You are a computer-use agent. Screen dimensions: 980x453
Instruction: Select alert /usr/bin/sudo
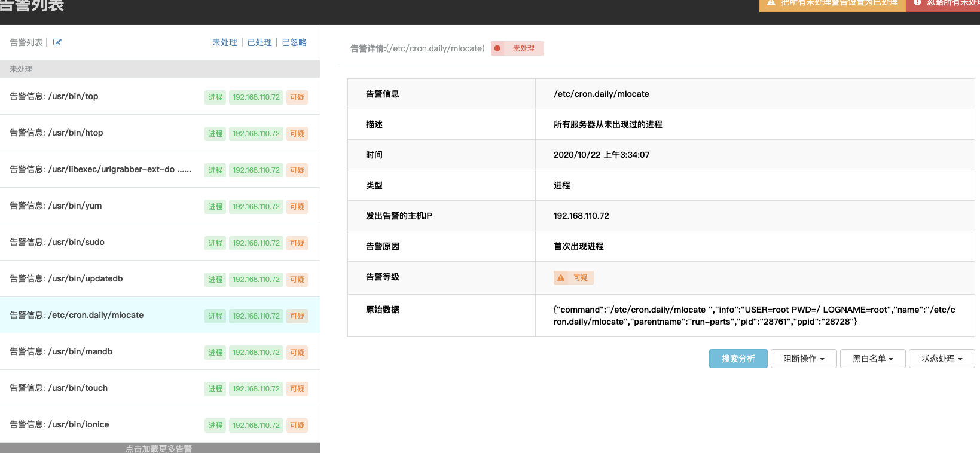160,242
